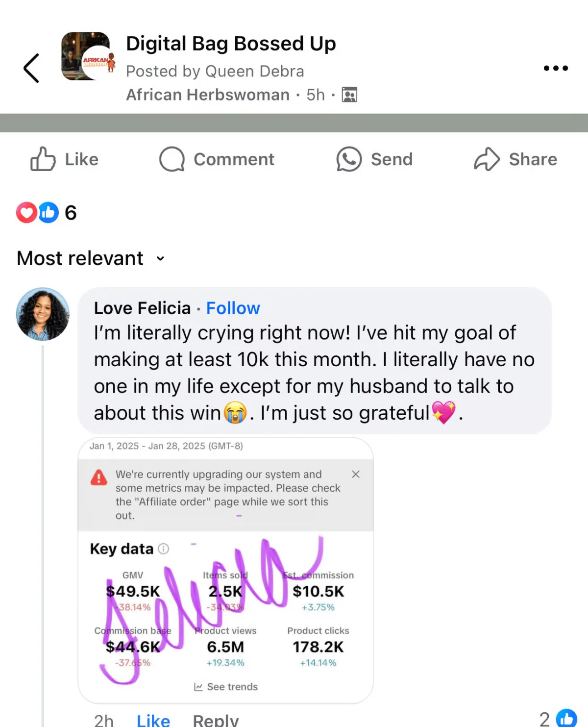Image resolution: width=588 pixels, height=727 pixels.
Task: Open the African Herbswoman page name
Action: [x=208, y=95]
